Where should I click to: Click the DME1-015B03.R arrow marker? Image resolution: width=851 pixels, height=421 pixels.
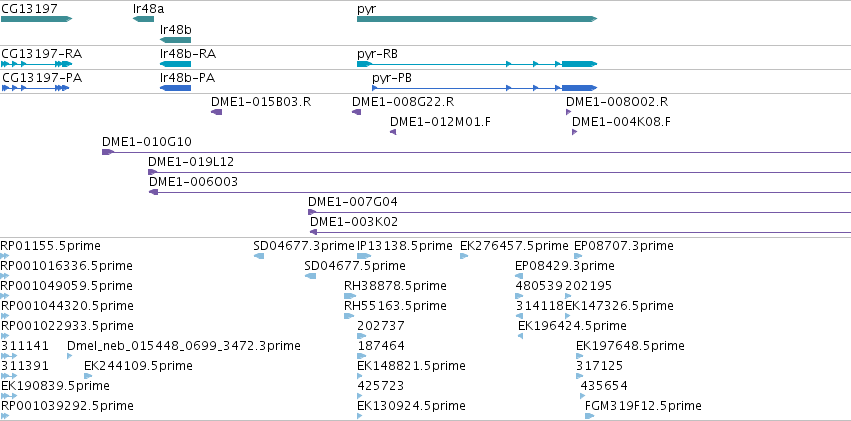coord(216,112)
